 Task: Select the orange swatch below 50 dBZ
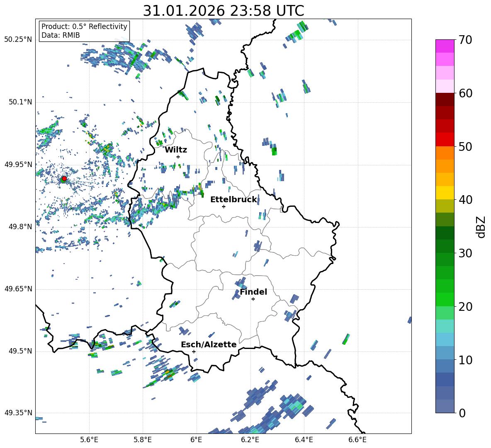tap(445, 153)
